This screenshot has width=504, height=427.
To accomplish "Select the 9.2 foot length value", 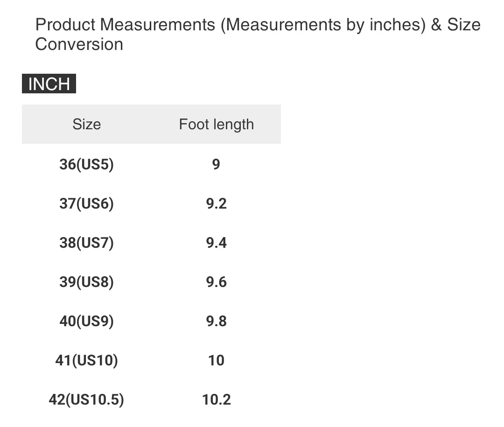I will [216, 203].
